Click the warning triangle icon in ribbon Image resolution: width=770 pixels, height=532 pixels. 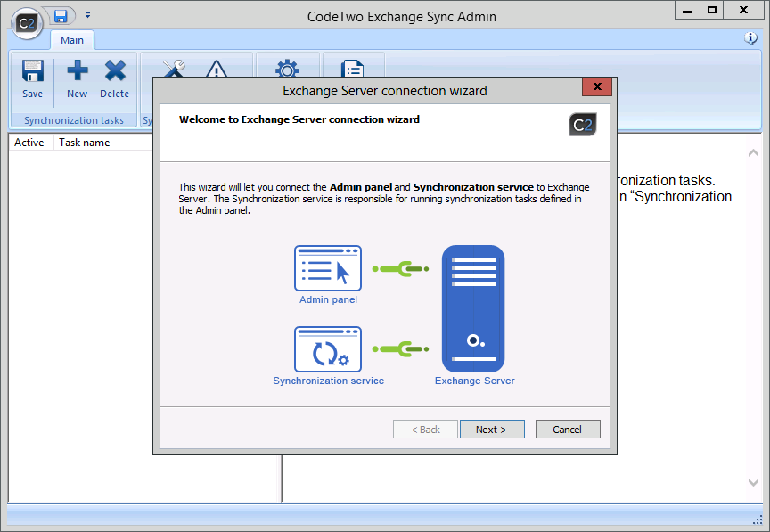pos(216,70)
